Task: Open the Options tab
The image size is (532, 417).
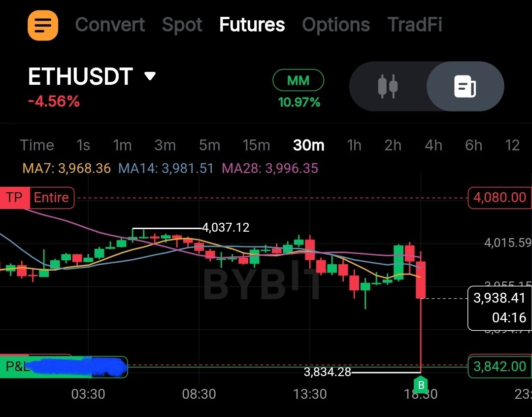Action: tap(336, 25)
